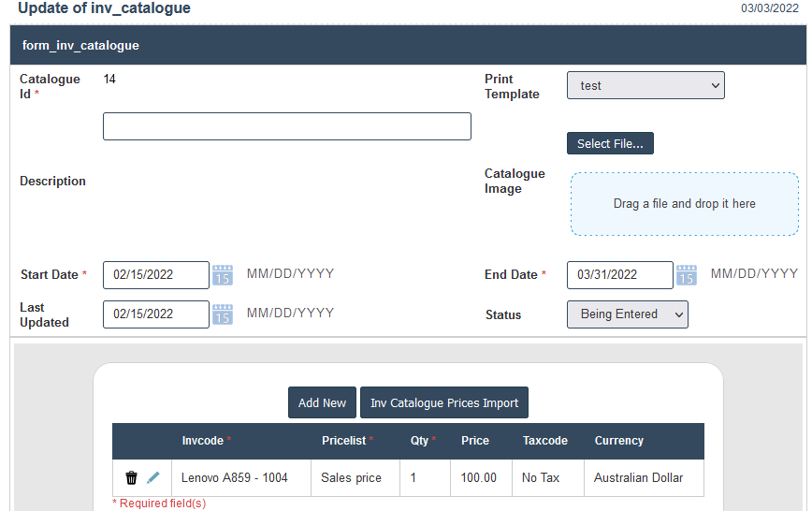Click the catalogue image drop zone
The image size is (812, 511).
685,204
